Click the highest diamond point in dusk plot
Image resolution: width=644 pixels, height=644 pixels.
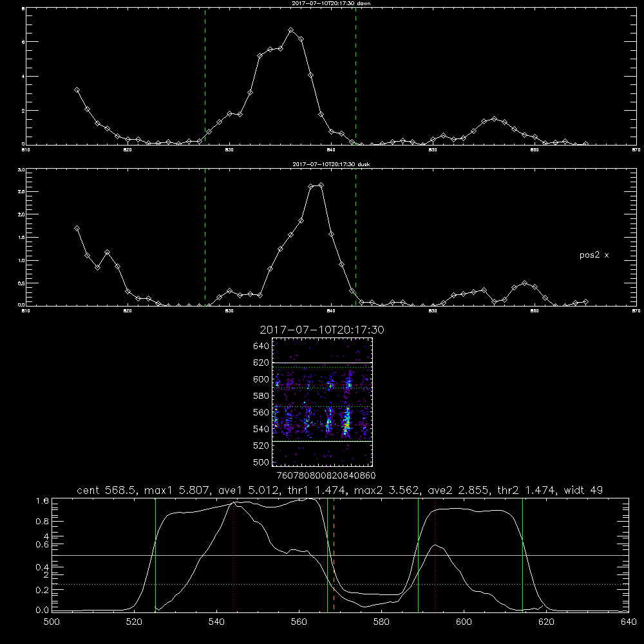(x=321, y=185)
